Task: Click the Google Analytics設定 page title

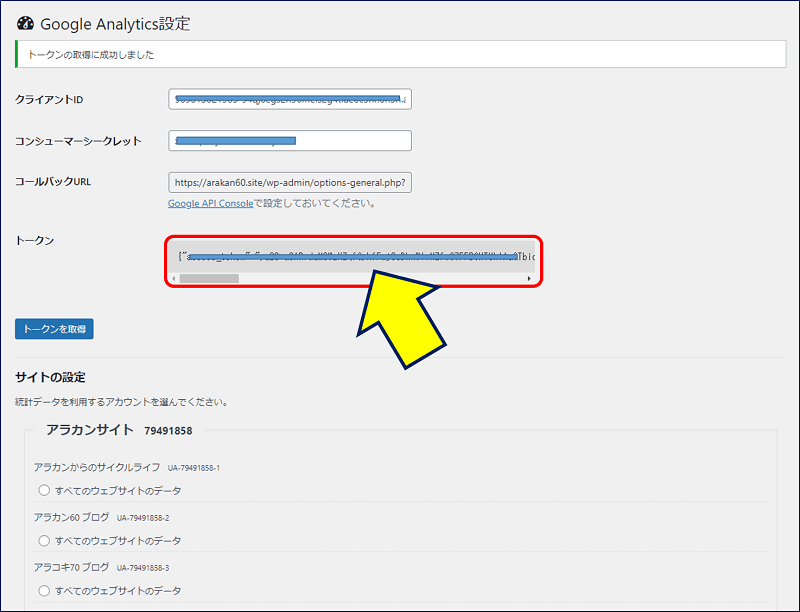Action: click(x=115, y=24)
